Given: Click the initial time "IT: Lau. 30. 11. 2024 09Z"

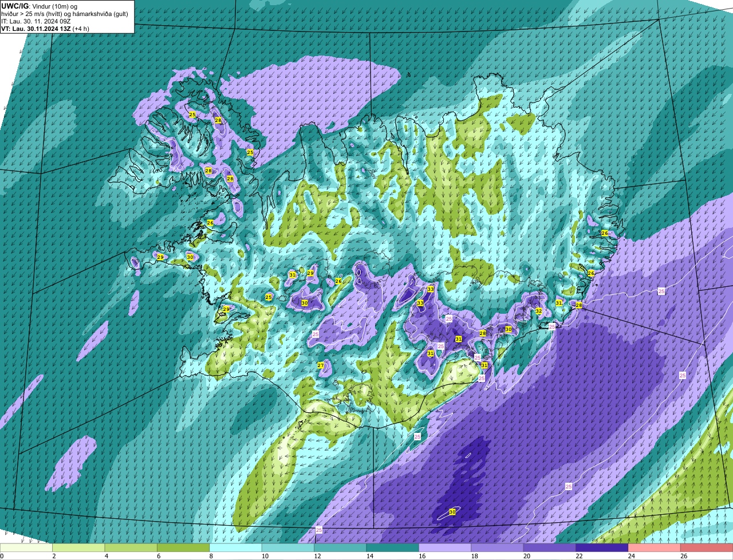Looking at the screenshot, I should [x=36, y=21].
